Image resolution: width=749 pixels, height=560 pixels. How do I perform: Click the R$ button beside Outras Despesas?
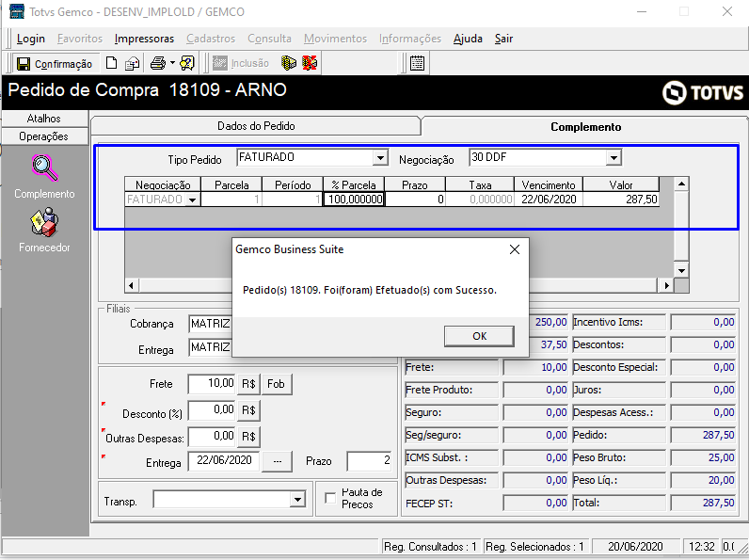(x=248, y=437)
